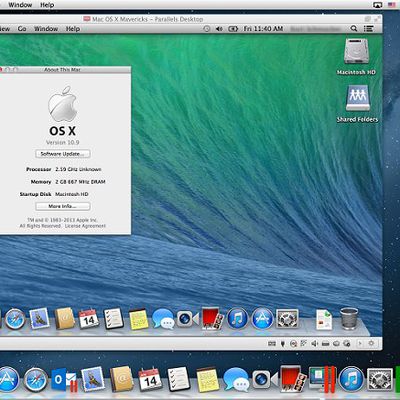This screenshot has width=400, height=400.
Task: Enter full screen from Parallels title bar
Action: pyautogui.click(x=376, y=19)
